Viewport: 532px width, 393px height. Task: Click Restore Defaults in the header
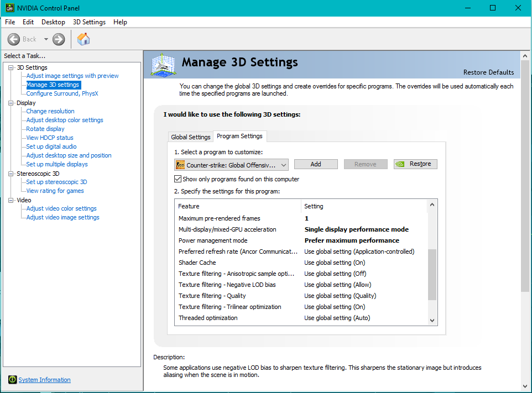click(488, 72)
